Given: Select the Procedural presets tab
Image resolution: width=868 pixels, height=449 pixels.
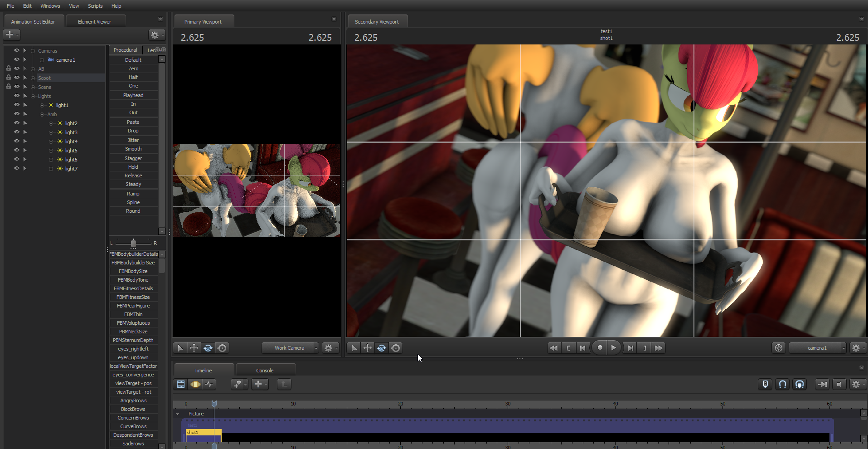Looking at the screenshot, I should click(125, 50).
